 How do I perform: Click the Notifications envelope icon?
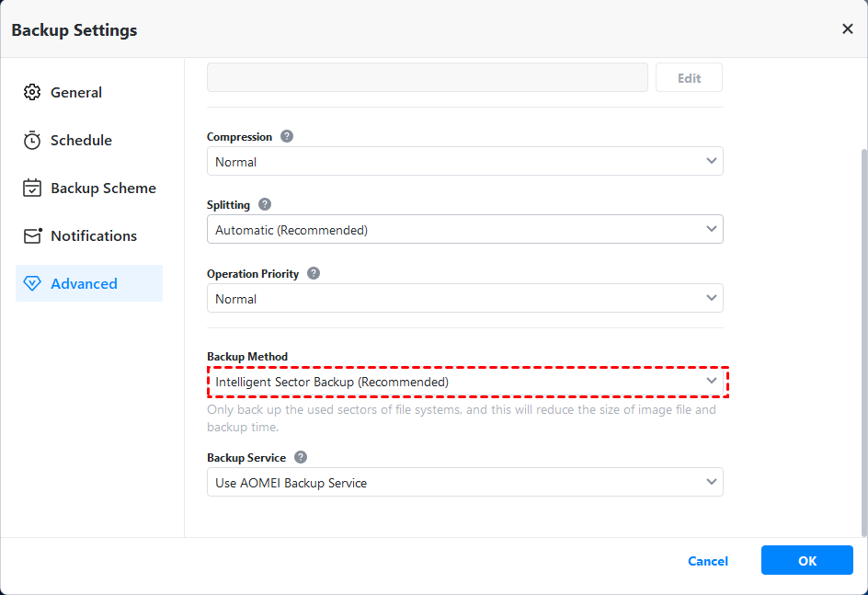point(32,235)
